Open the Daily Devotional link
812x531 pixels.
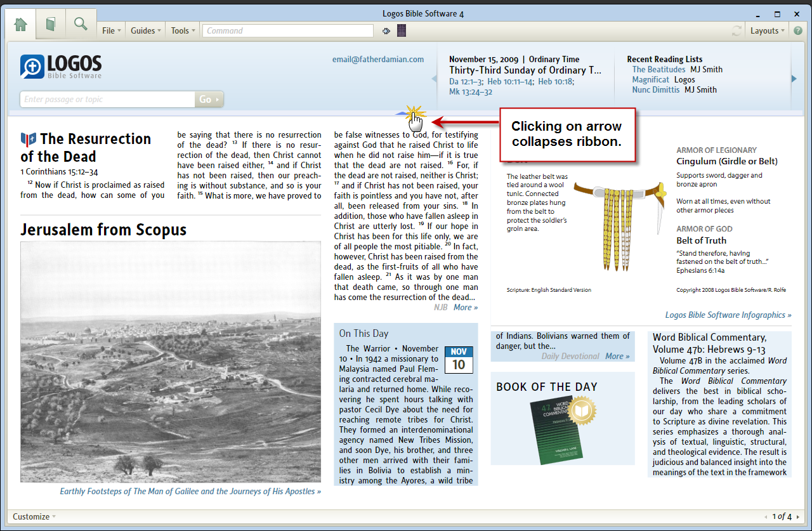point(570,357)
